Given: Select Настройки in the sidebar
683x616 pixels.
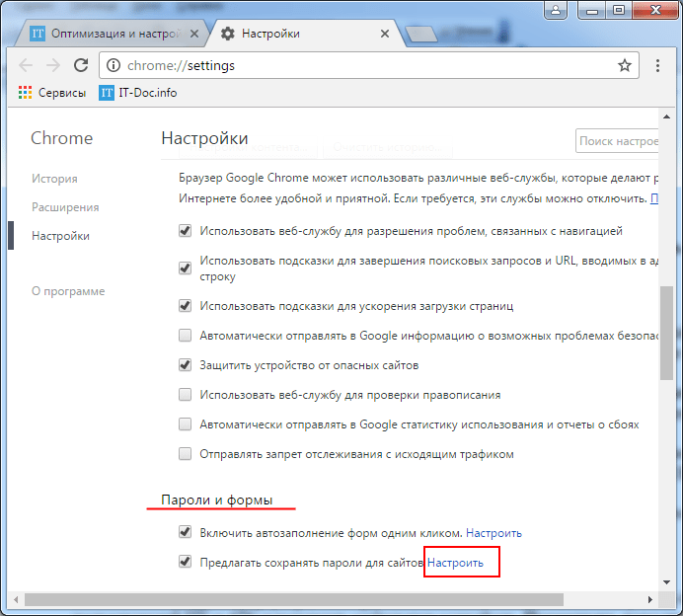Looking at the screenshot, I should [60, 236].
